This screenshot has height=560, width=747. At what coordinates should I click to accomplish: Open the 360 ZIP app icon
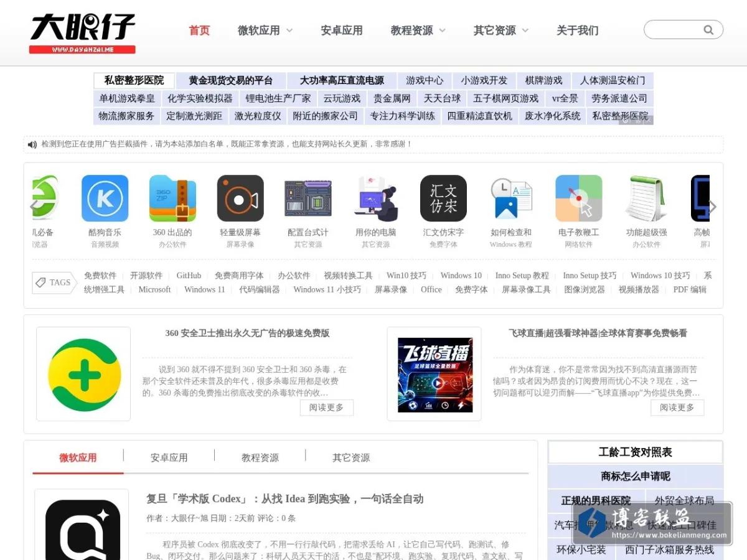pyautogui.click(x=172, y=198)
